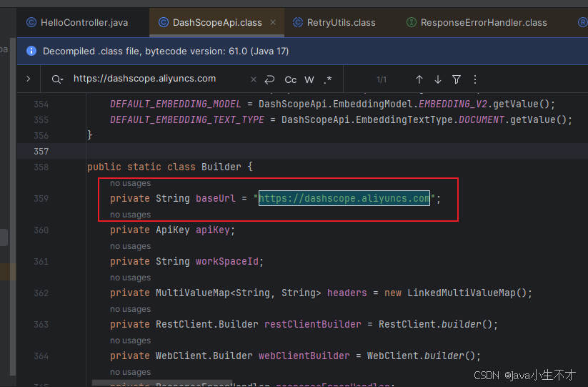Viewport: 588px width, 387px height.
Task: Click the LinkedMultiValueMap constructor call
Action: [x=467, y=293]
